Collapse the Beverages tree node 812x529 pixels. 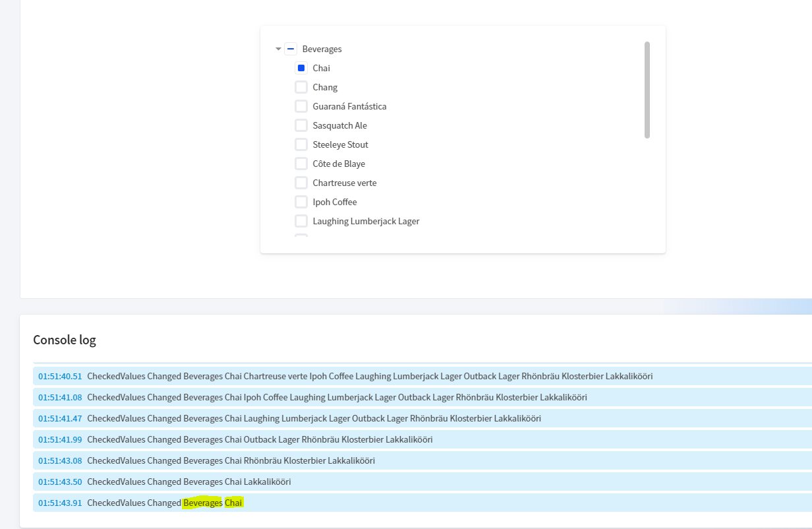coord(278,49)
